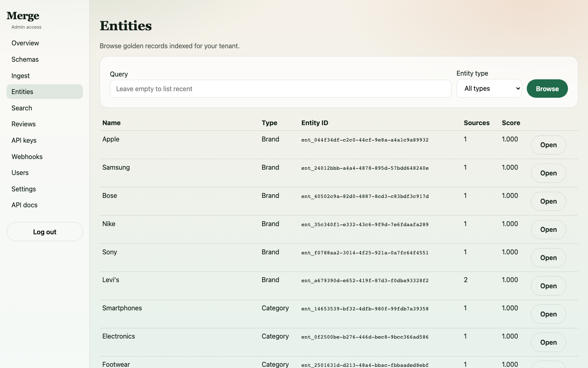View the API docs link
The width and height of the screenshot is (588, 368).
point(45,205)
